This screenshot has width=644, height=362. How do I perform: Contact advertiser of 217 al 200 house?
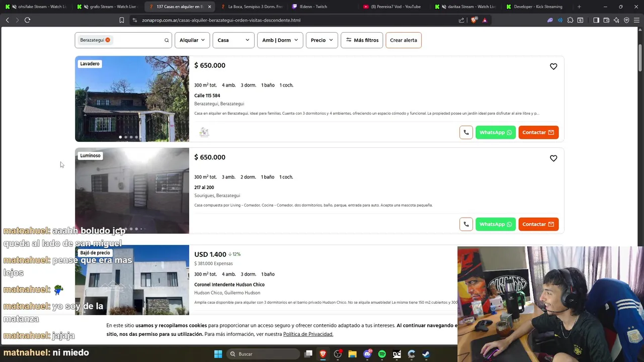pos(538,224)
